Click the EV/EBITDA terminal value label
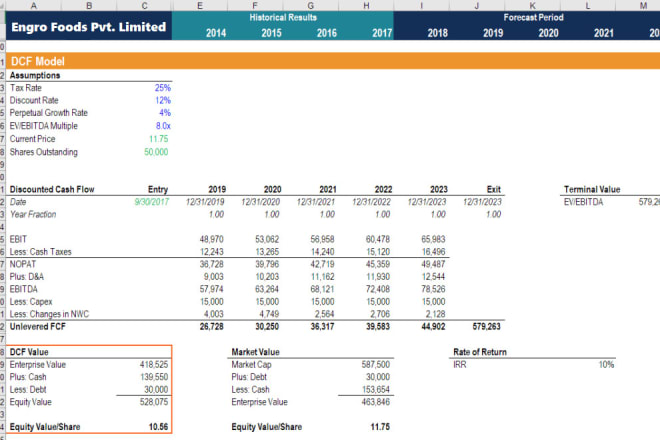660x440 pixels. coord(583,202)
